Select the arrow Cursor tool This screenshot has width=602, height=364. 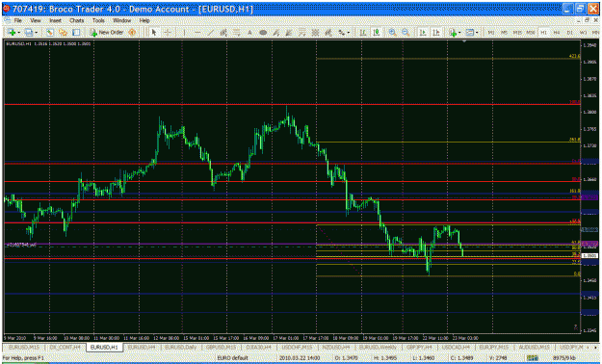[154, 33]
